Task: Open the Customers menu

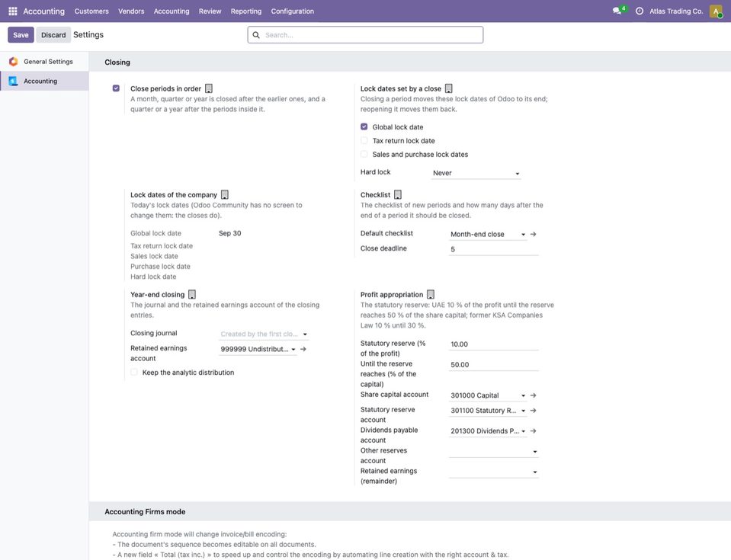Action: pos(91,11)
